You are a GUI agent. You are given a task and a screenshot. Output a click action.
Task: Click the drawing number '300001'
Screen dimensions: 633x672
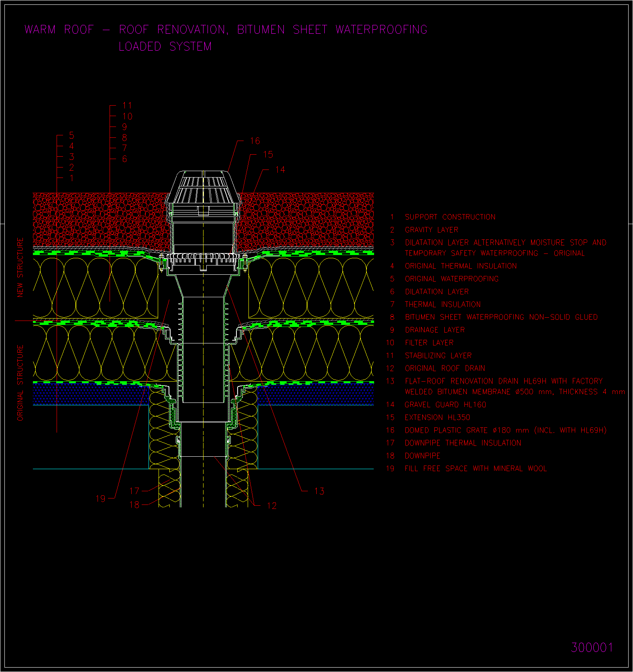tap(592, 647)
